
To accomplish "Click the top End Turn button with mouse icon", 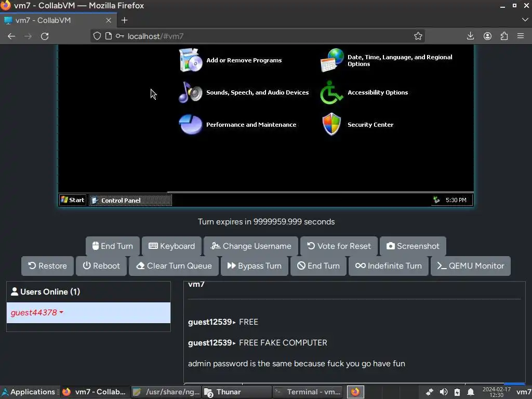I will pos(113,246).
